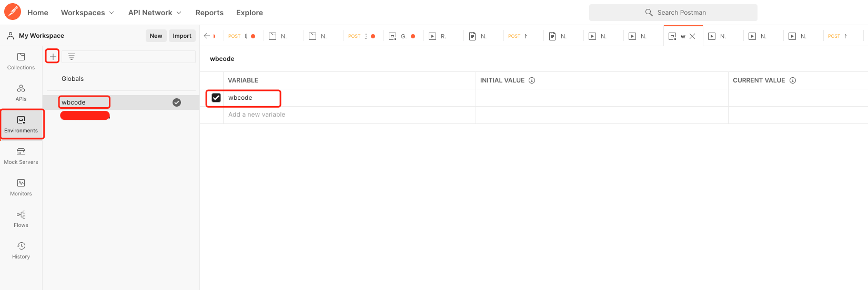Select the wbcode environment in list

click(121, 102)
